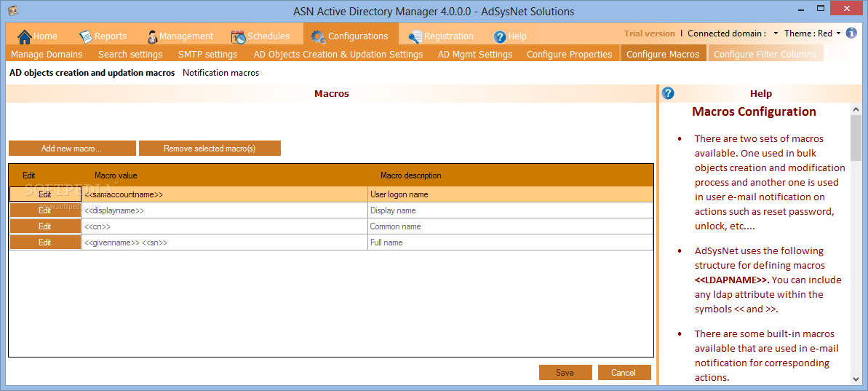Switch to Notification macros
The image size is (868, 391).
(221, 73)
